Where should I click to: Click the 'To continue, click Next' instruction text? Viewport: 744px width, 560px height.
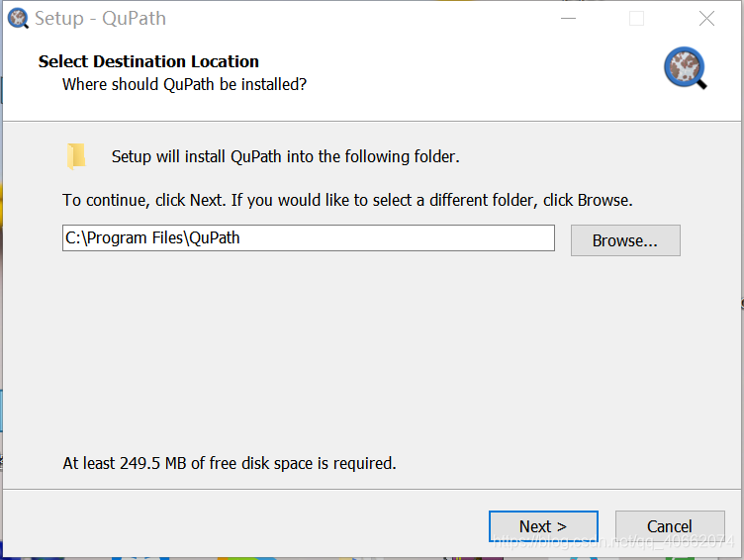[347, 200]
